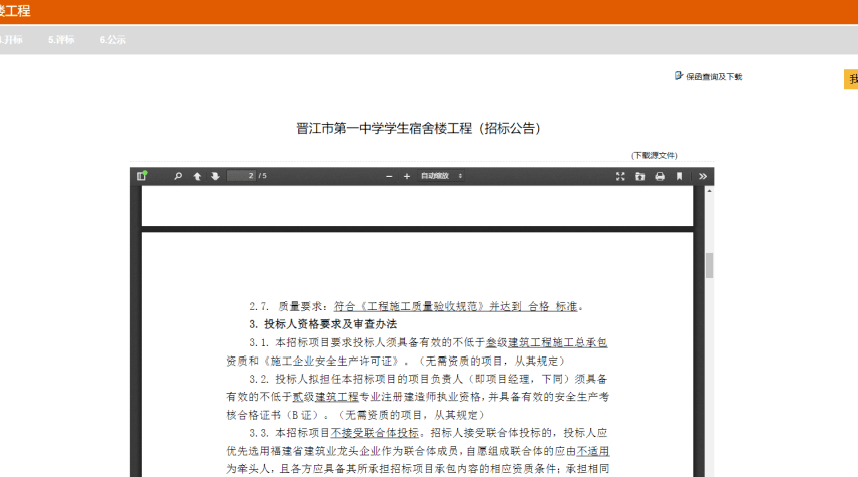Click heading 3. 投标人资格要求及审查办法
The height and width of the screenshot is (477, 858).
pos(323,324)
